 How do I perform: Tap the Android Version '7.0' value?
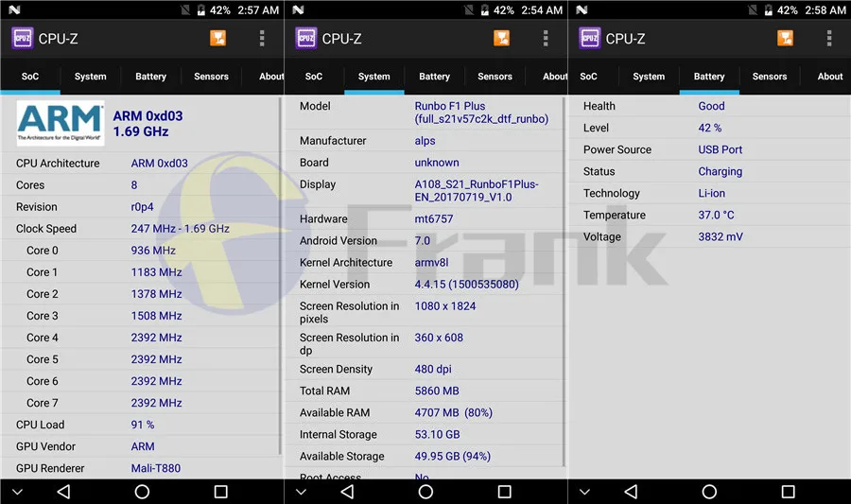(423, 240)
